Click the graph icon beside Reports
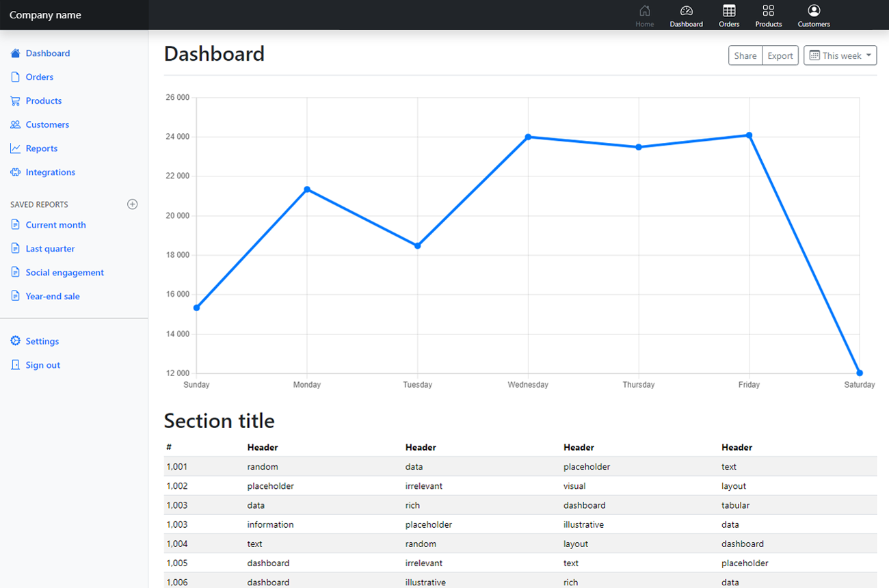The height and width of the screenshot is (588, 889). (x=16, y=148)
